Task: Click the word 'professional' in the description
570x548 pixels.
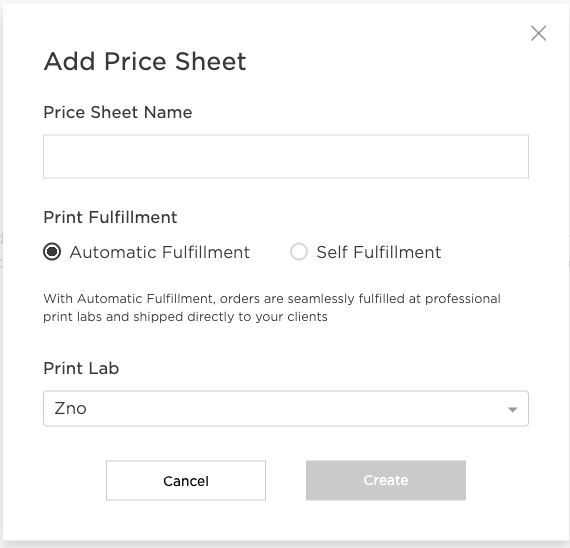Action: pos(463,299)
